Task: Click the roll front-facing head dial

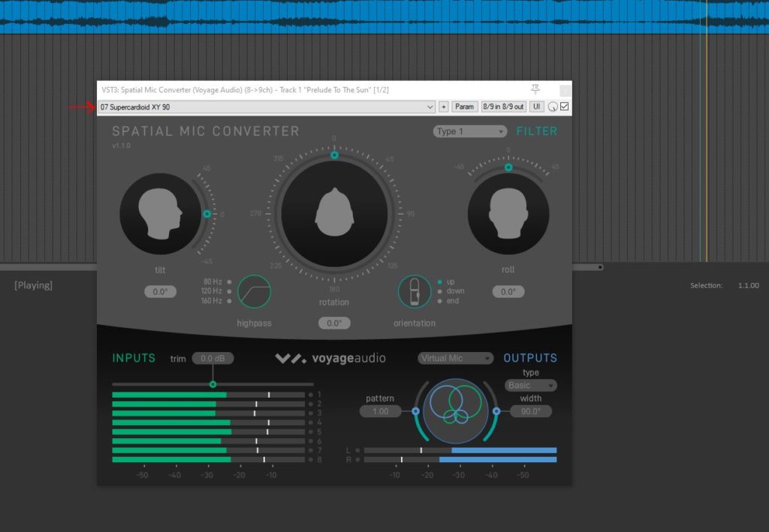Action: pos(508,214)
